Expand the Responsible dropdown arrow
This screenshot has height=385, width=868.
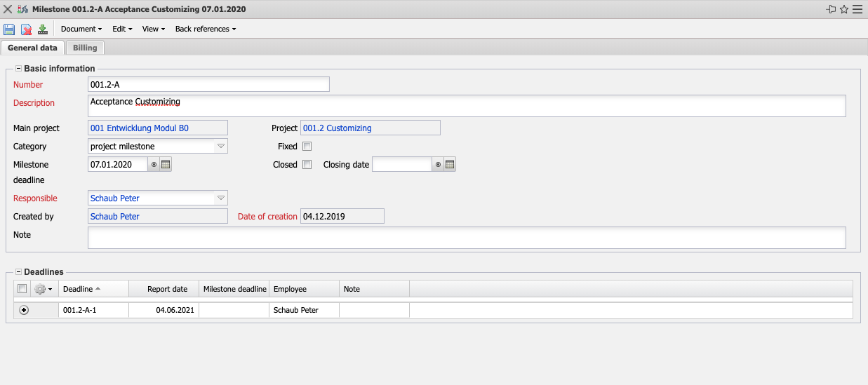(220, 198)
